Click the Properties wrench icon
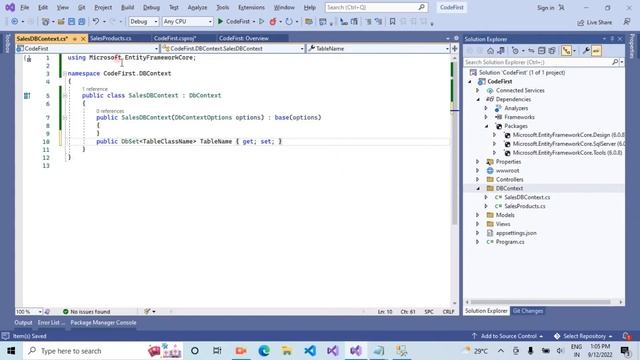Image resolution: width=640 pixels, height=360 pixels. click(x=586, y=51)
